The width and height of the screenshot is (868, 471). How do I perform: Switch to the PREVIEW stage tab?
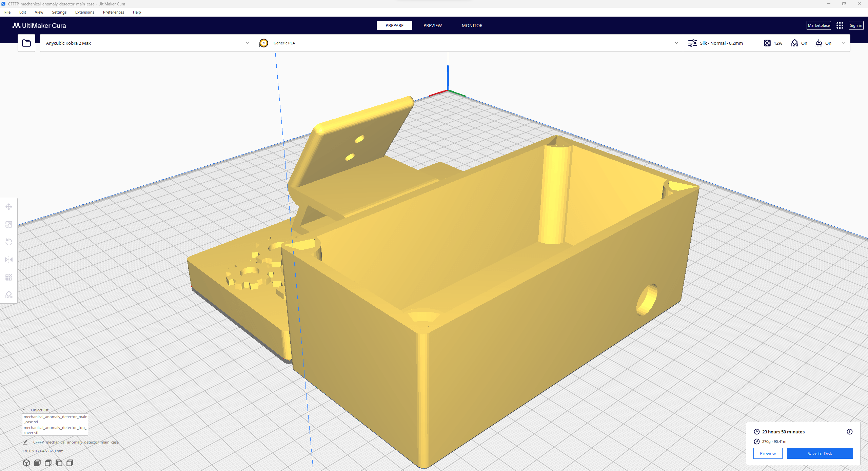[432, 25]
